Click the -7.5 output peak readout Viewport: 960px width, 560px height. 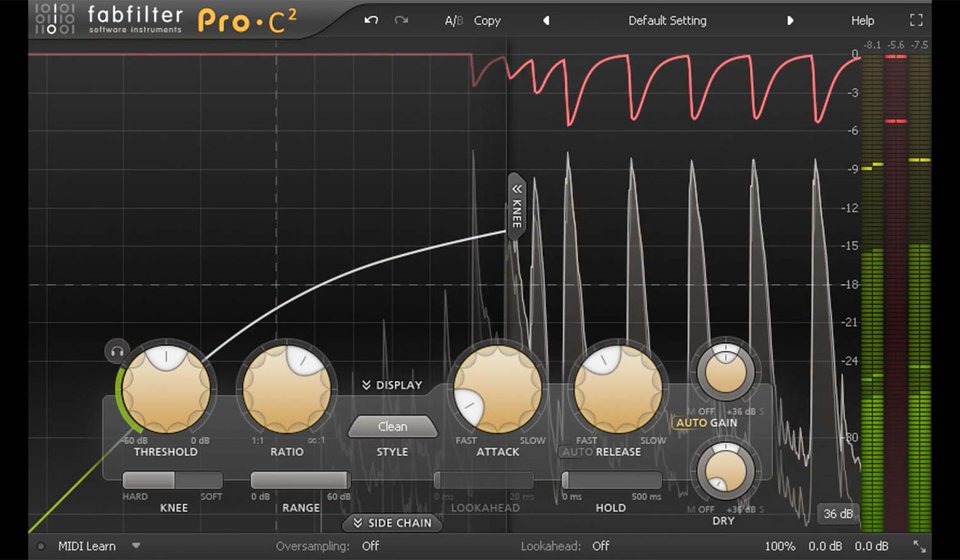click(920, 45)
